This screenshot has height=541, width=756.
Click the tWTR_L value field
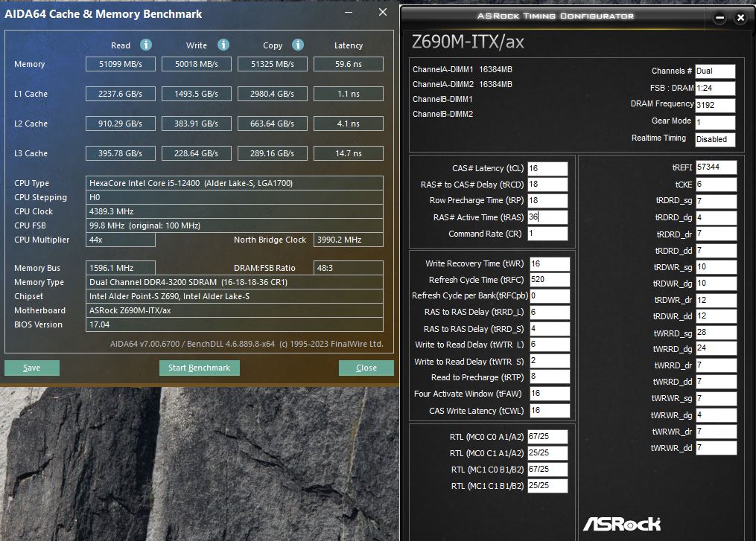tap(550, 345)
